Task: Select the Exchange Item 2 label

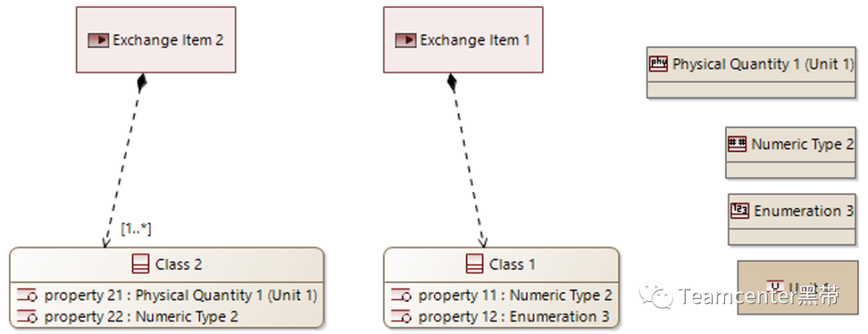Action: point(168,40)
